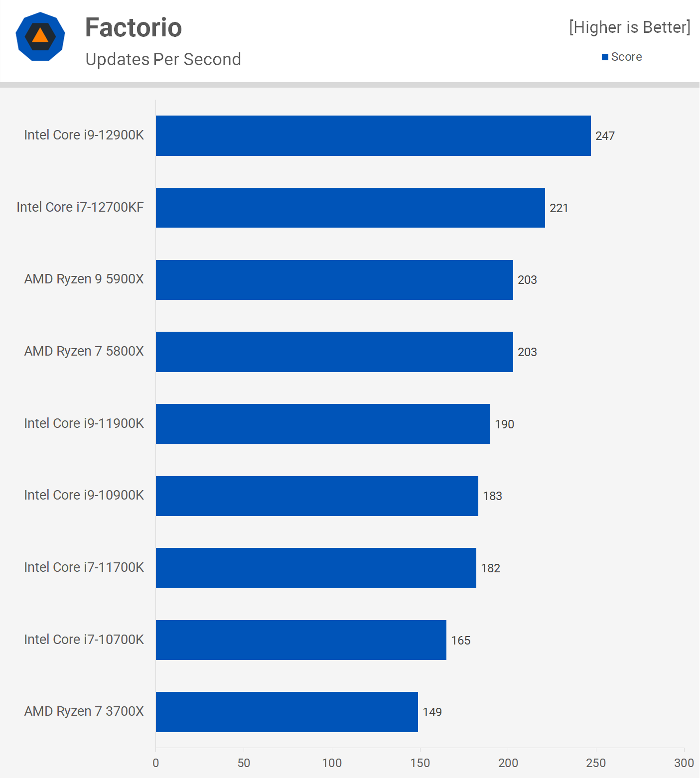The height and width of the screenshot is (778, 700).
Task: Select the AMD Ryzen 7 5800X bar
Action: tap(334, 352)
